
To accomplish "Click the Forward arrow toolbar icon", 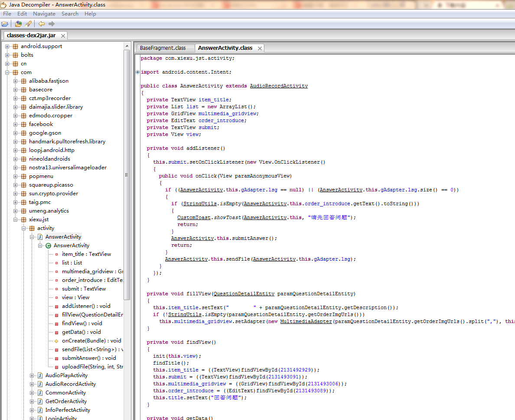I will tap(52, 24).
